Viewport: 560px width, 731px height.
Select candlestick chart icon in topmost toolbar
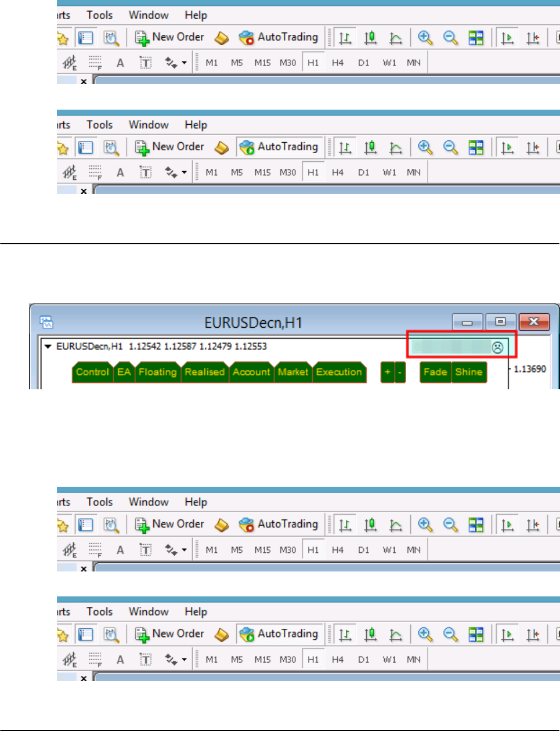tap(370, 38)
